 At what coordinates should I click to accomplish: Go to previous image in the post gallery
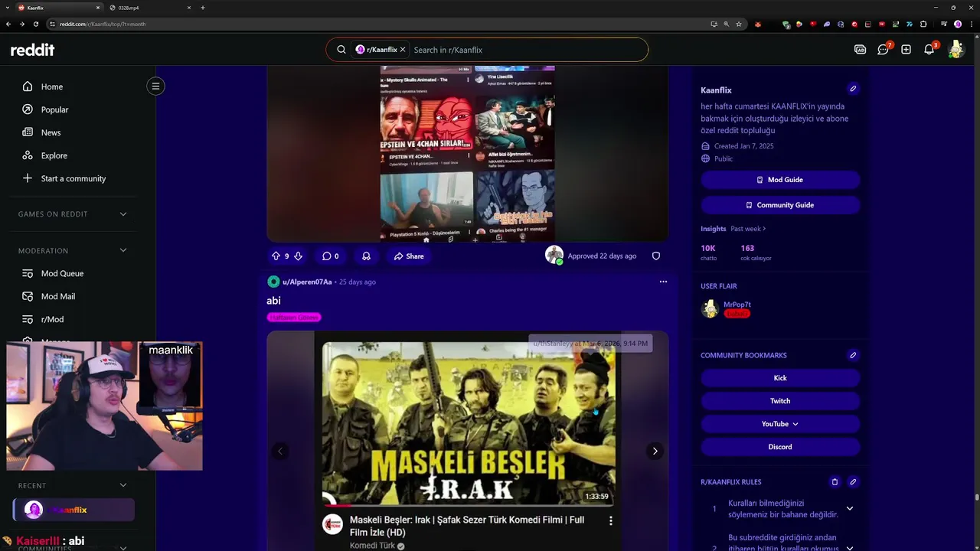(x=280, y=451)
